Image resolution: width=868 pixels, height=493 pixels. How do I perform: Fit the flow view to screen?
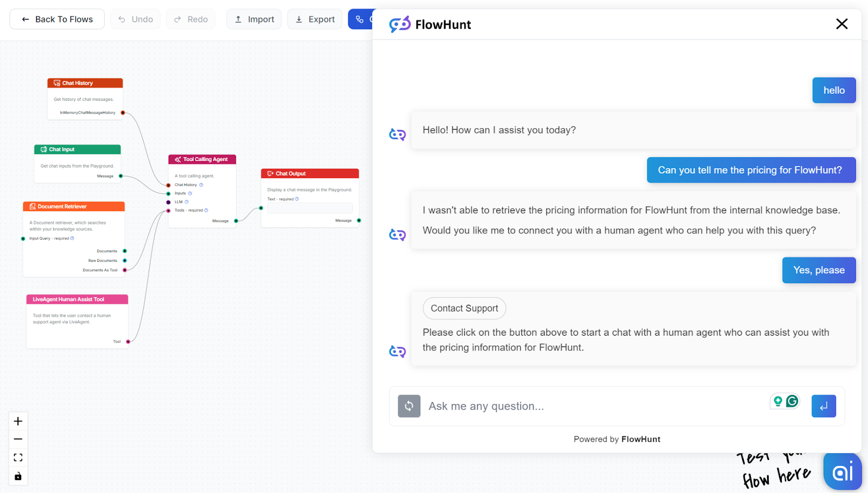pyautogui.click(x=18, y=458)
